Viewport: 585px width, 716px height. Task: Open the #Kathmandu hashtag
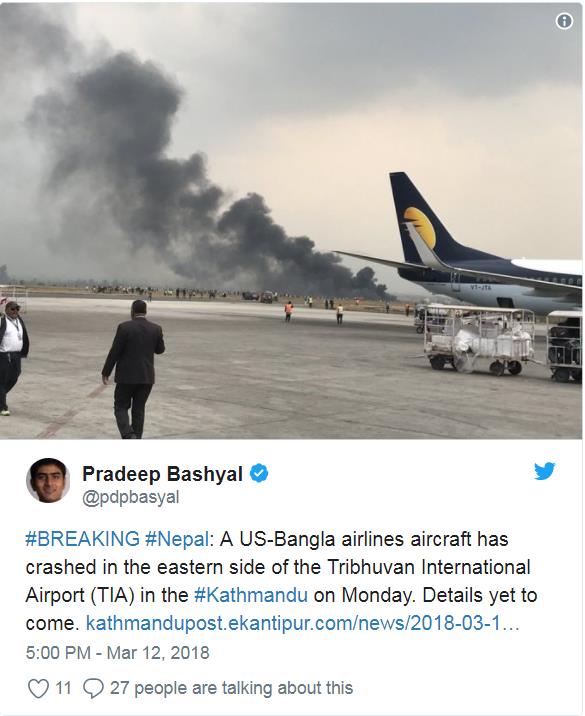251,595
